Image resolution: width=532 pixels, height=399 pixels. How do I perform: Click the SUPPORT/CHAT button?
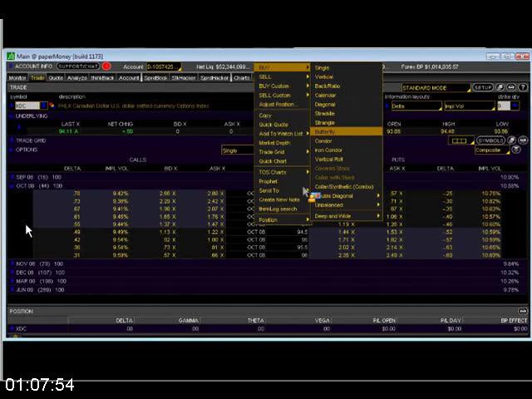coord(78,66)
